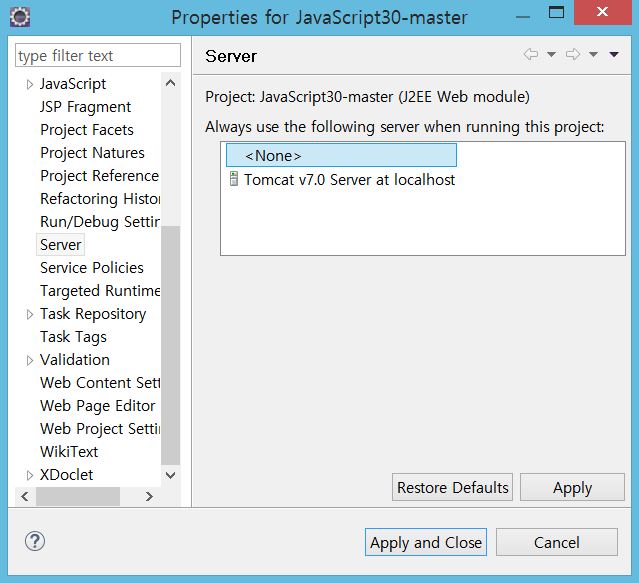Select Refactoring History item
Image resolution: width=639 pixels, height=583 pixels.
point(100,199)
